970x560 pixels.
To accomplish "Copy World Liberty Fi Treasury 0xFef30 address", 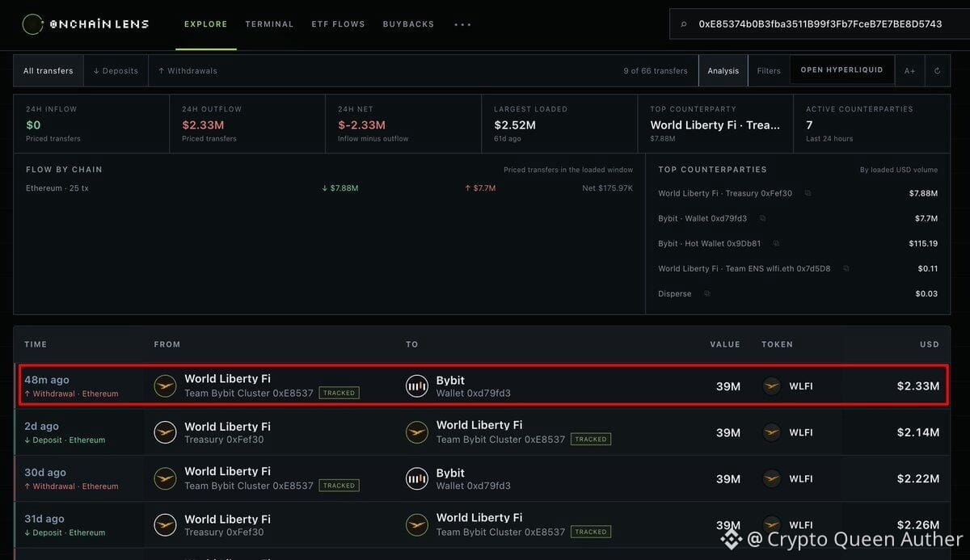I will coord(808,193).
